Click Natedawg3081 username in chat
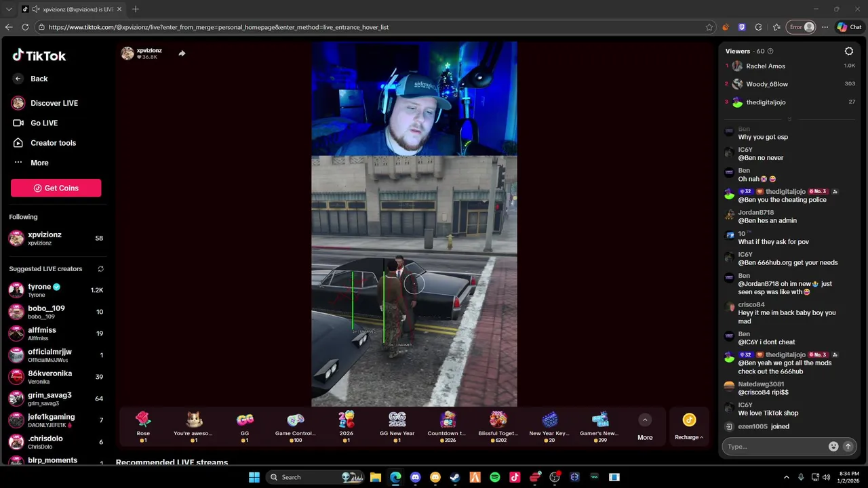The image size is (868, 488). coord(761,384)
